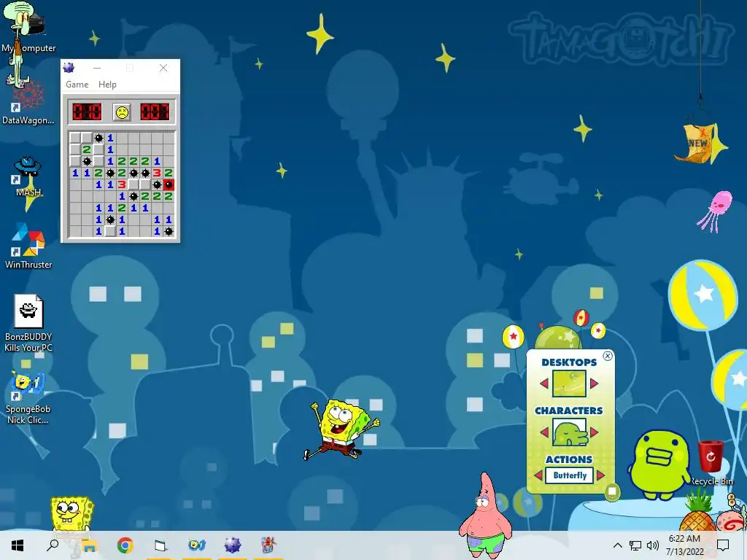Expand the hidden system tray icons

[x=617, y=545]
